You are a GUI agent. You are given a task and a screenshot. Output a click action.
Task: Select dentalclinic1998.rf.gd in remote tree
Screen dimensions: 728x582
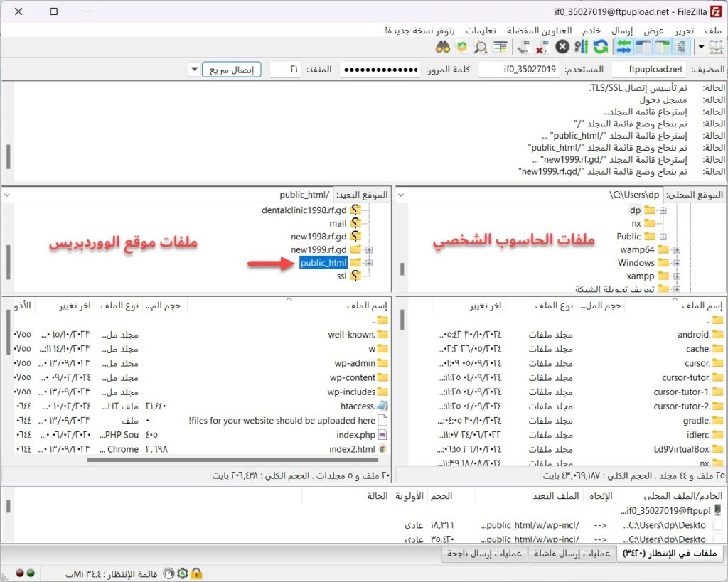pyautogui.click(x=304, y=210)
